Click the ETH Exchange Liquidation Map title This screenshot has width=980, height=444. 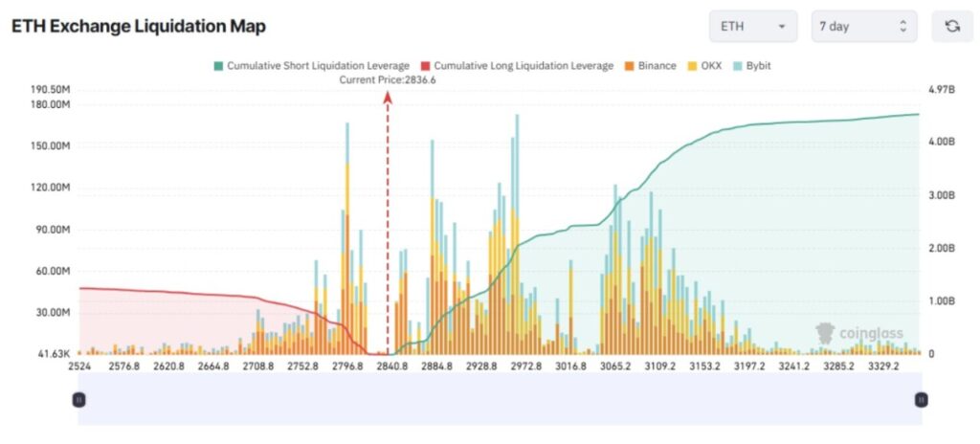point(139,27)
